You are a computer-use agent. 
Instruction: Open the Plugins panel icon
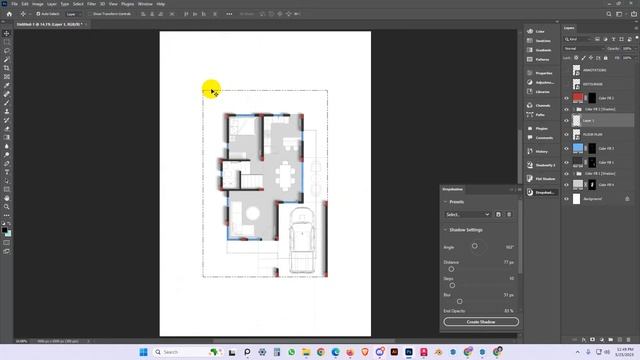click(530, 128)
